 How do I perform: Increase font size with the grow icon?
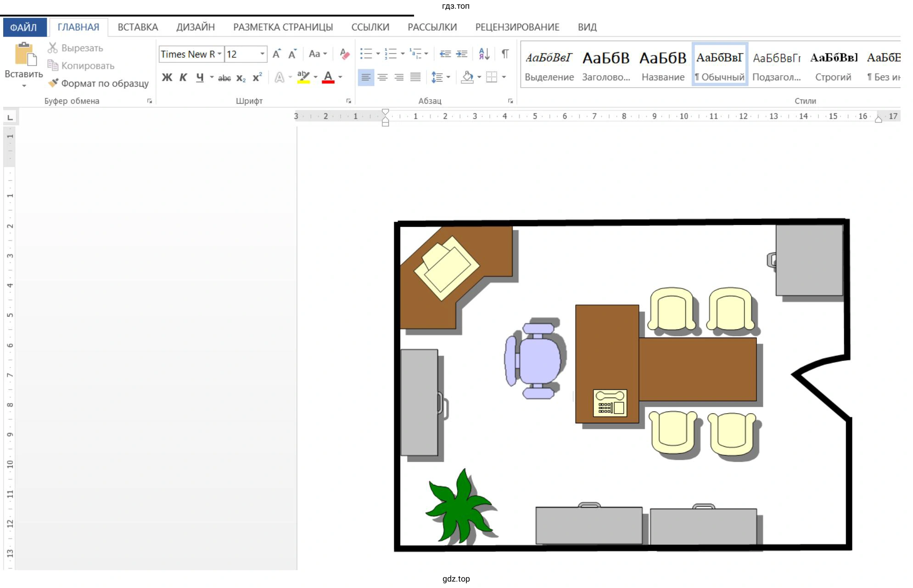click(x=277, y=54)
